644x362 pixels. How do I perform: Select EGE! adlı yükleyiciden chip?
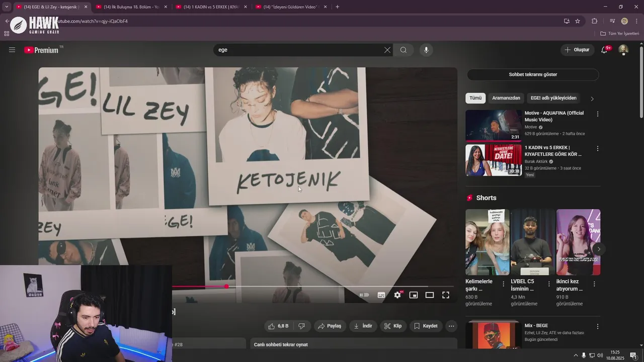pyautogui.click(x=553, y=98)
